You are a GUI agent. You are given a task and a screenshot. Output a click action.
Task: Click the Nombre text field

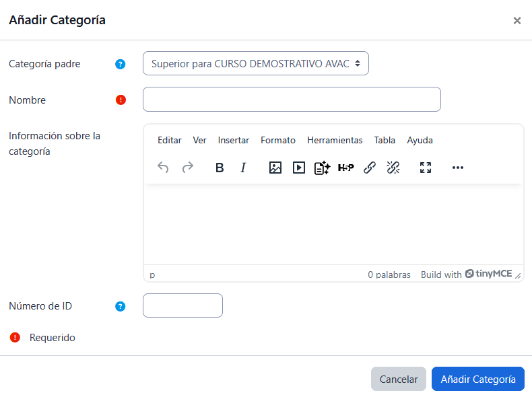click(x=292, y=99)
